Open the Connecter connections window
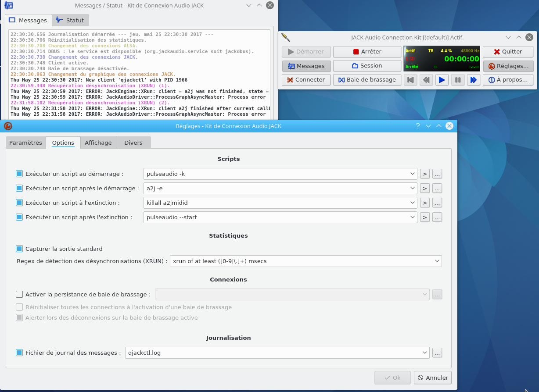 pyautogui.click(x=306, y=80)
